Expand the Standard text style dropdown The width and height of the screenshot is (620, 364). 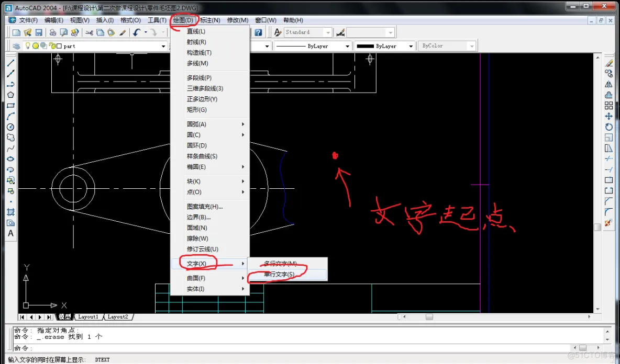pos(328,32)
